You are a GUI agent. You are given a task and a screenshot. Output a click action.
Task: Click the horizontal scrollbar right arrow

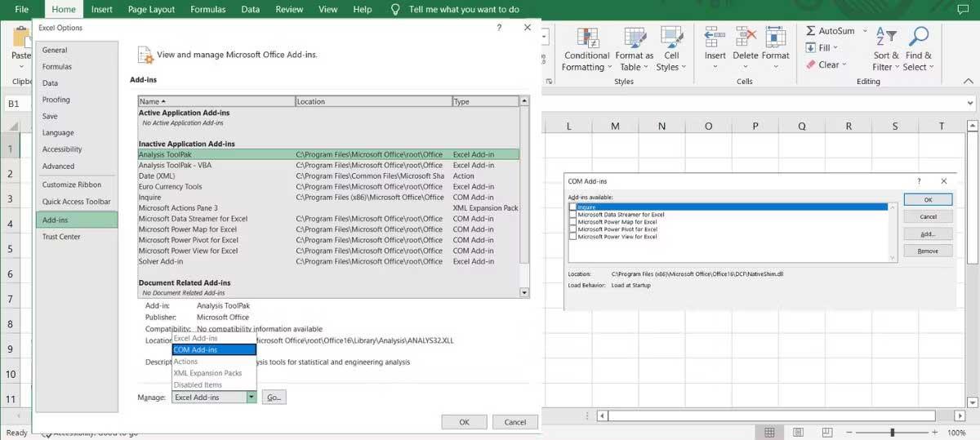click(959, 416)
